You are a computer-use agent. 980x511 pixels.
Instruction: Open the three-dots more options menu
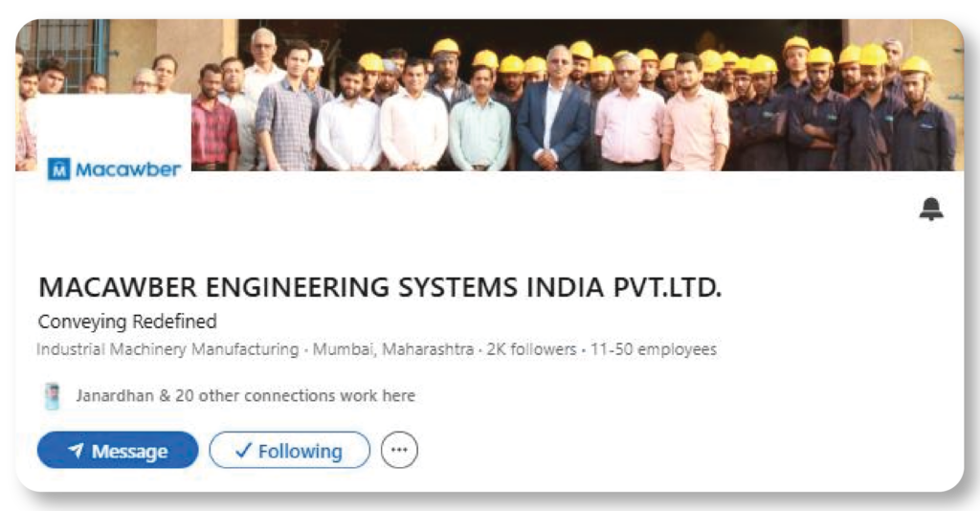click(399, 450)
